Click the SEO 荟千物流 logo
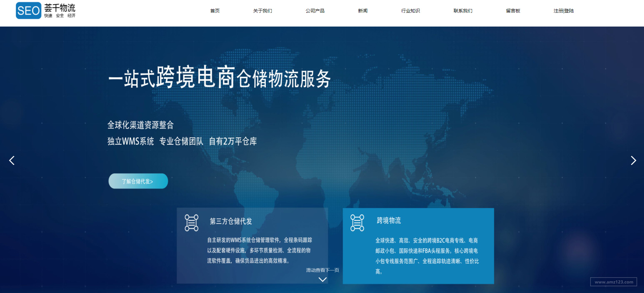The height and width of the screenshot is (293, 644). 46,11
